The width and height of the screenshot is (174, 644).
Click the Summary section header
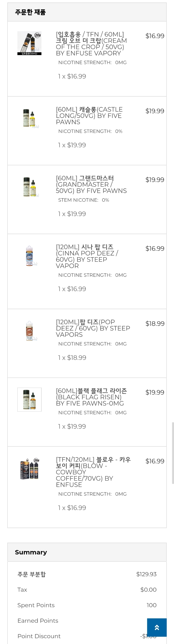click(31, 552)
